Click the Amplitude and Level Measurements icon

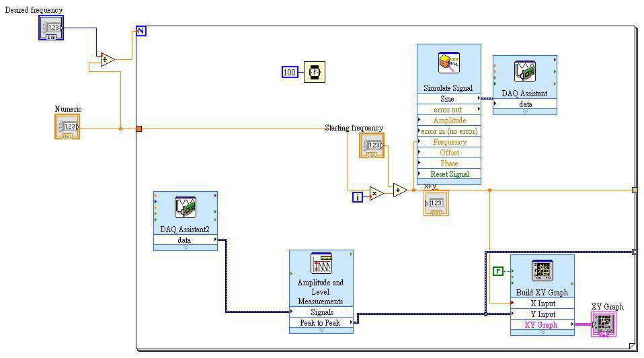(321, 264)
